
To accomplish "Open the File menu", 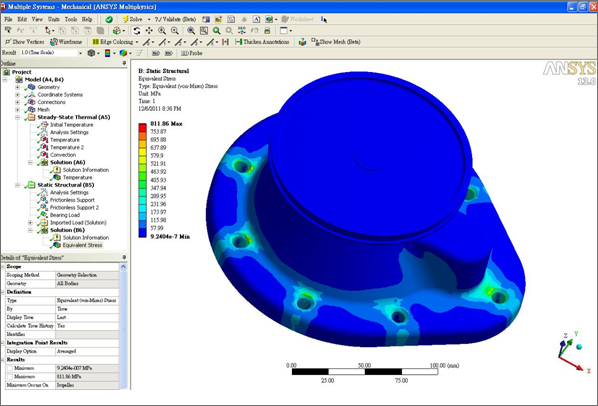I will click(8, 19).
